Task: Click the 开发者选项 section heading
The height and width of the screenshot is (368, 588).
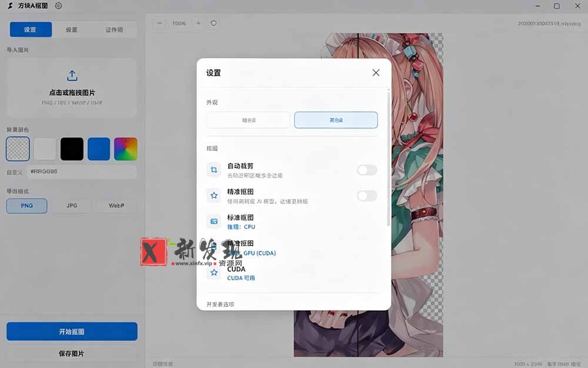Action: coord(220,304)
